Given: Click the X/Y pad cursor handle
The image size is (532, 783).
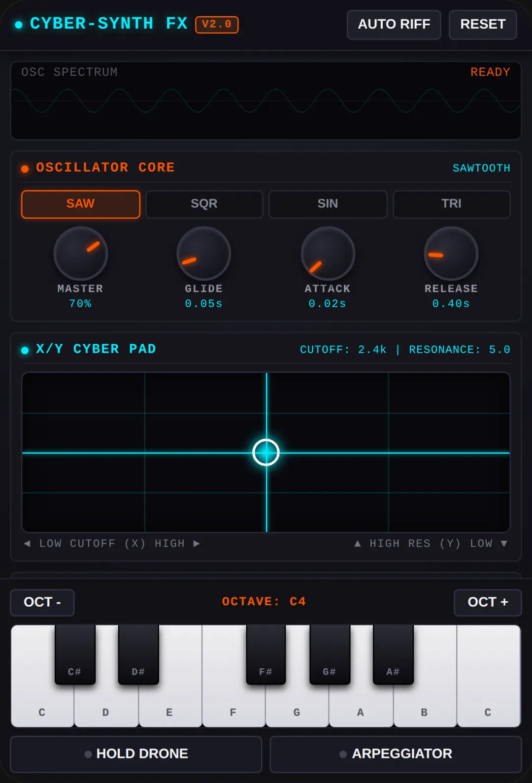Looking at the screenshot, I should (266, 452).
